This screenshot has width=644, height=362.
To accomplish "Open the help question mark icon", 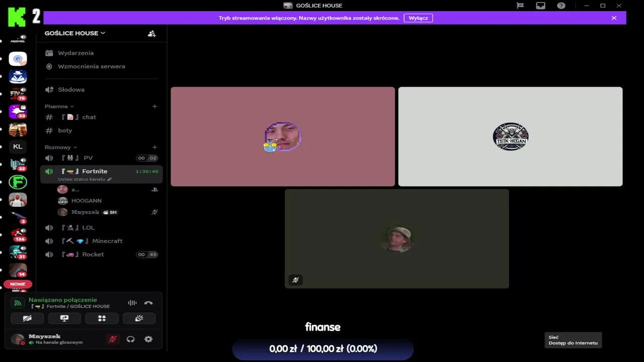I will [x=561, y=6].
